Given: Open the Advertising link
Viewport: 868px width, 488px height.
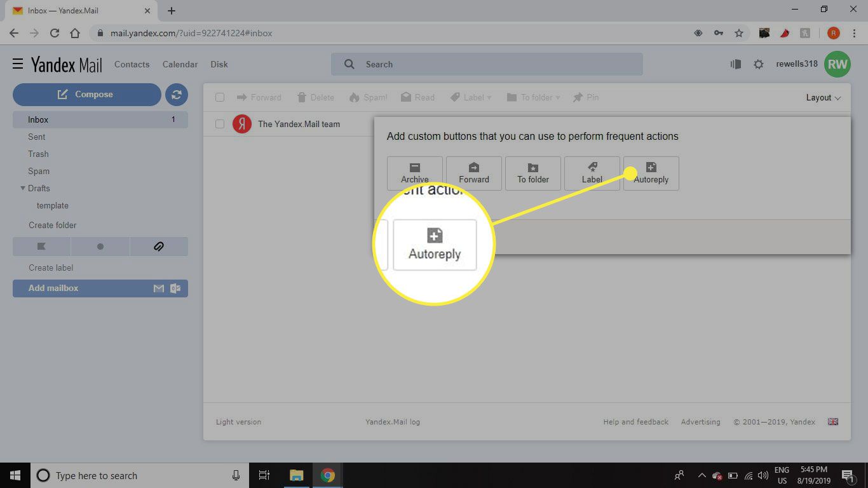Looking at the screenshot, I should [701, 422].
